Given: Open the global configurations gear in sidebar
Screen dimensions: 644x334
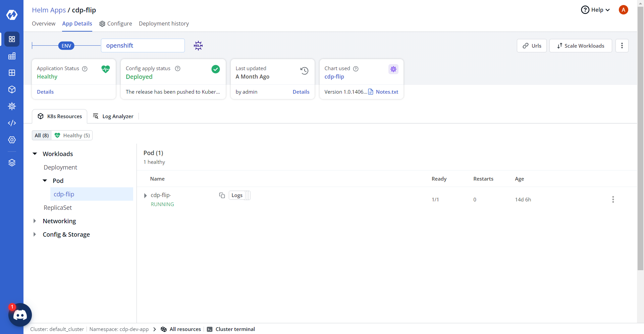Looking at the screenshot, I should (12, 140).
